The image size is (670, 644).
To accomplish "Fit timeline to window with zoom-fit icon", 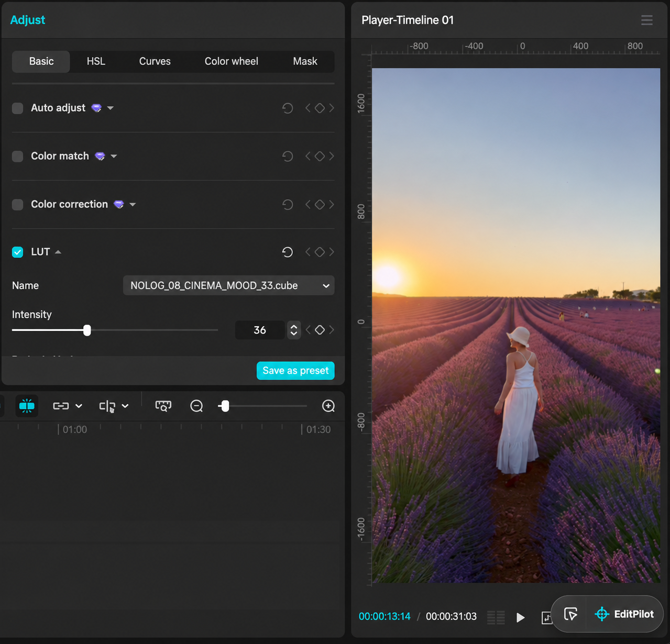I will click(x=163, y=406).
